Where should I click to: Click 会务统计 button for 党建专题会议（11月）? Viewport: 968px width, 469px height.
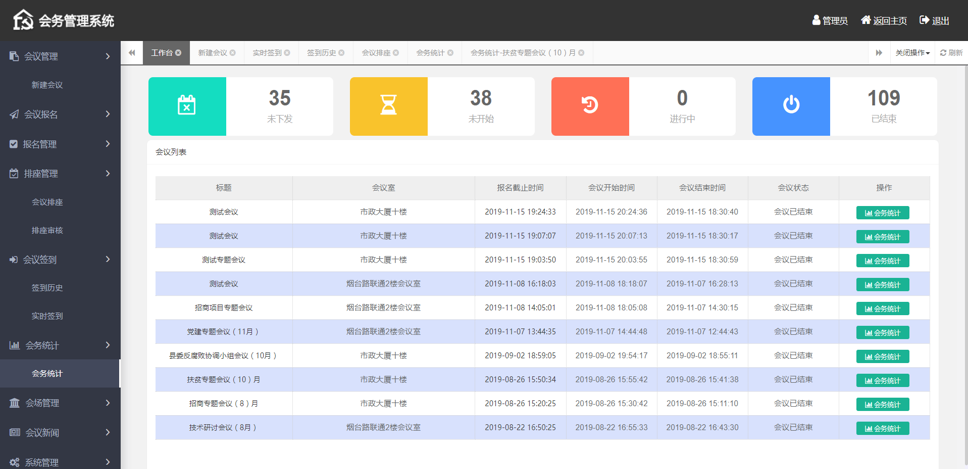pyautogui.click(x=882, y=333)
